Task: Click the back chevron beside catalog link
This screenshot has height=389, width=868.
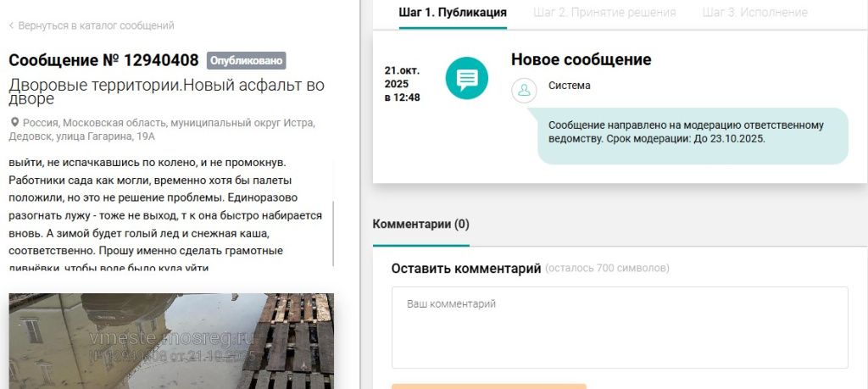Action: click(12, 25)
